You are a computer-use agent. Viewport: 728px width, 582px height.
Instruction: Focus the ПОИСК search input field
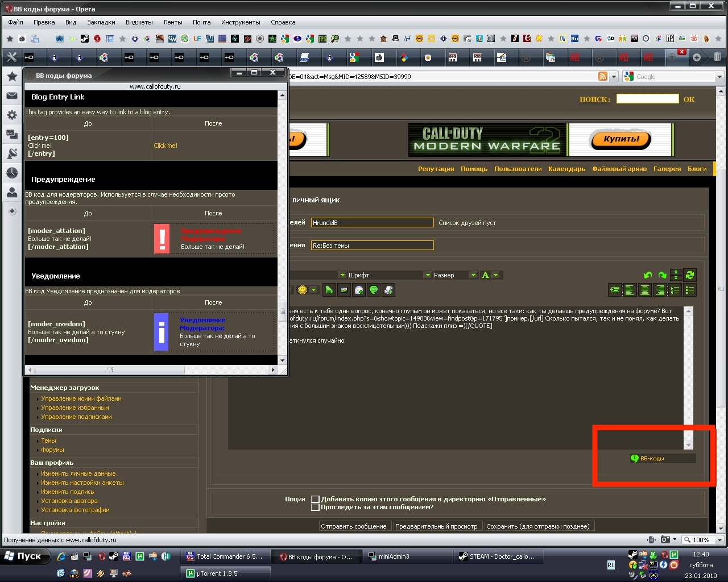pyautogui.click(x=648, y=99)
